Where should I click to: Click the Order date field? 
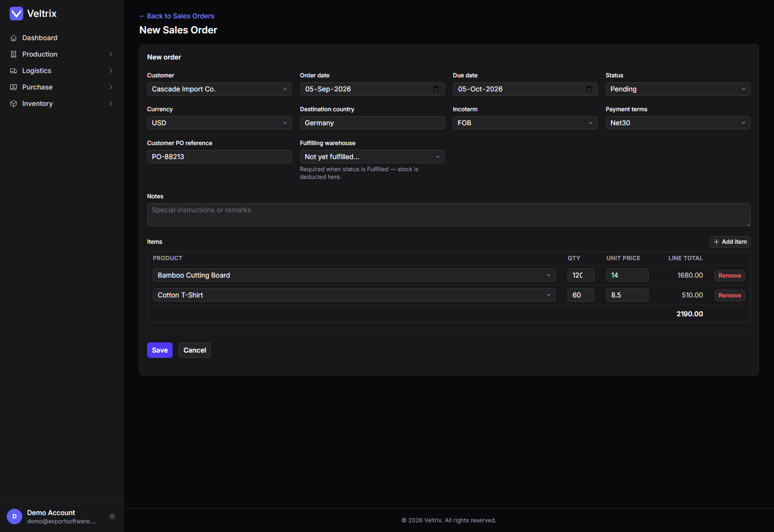pos(372,89)
